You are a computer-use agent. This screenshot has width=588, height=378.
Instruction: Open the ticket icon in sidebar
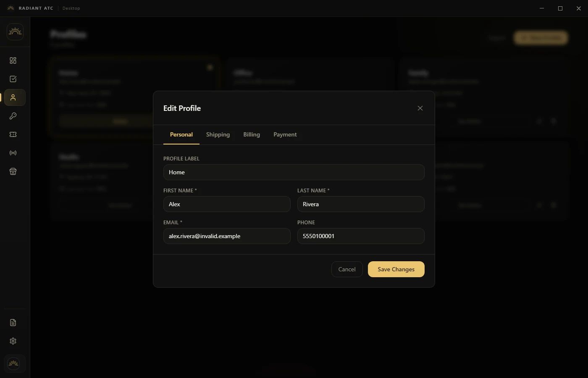tap(13, 134)
